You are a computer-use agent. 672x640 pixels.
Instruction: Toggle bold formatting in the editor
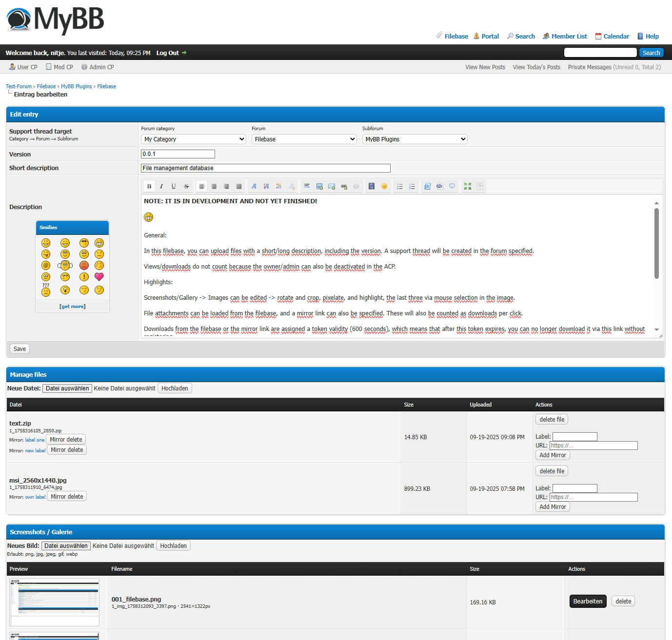tap(149, 186)
